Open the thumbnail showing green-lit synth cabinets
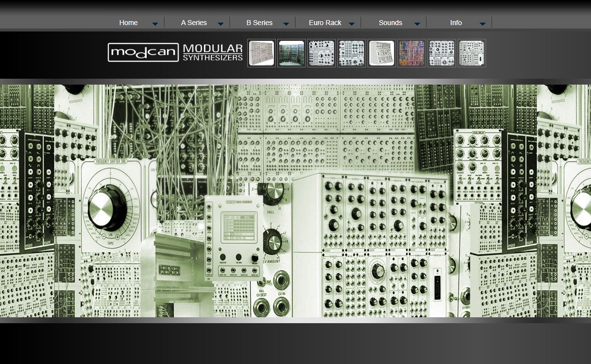This screenshot has width=591, height=364. tap(292, 53)
